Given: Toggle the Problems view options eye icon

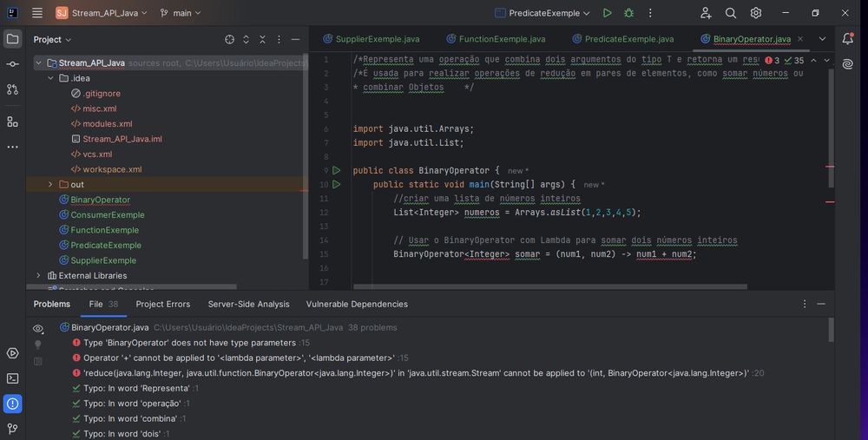Looking at the screenshot, I should click(x=38, y=329).
